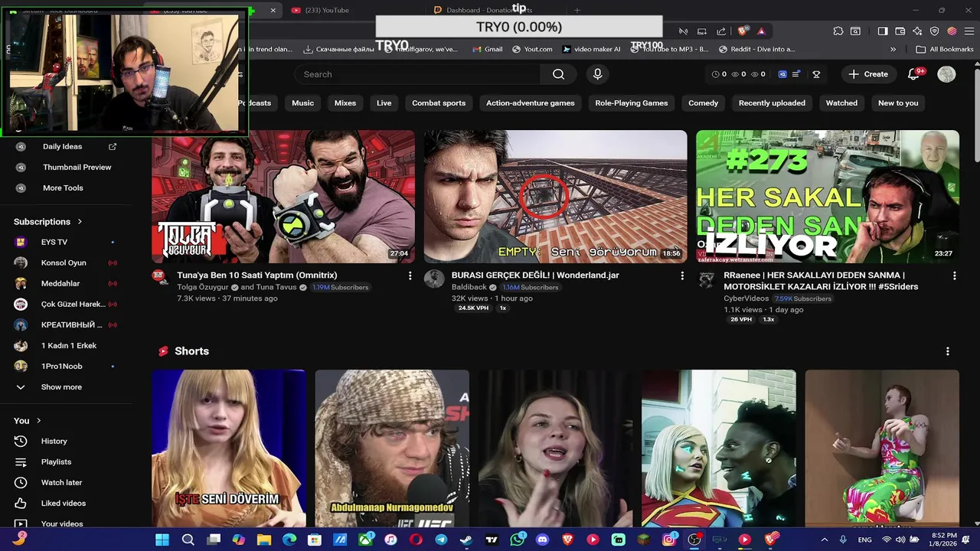
Task: Expand the You section chevron
Action: coord(39,421)
